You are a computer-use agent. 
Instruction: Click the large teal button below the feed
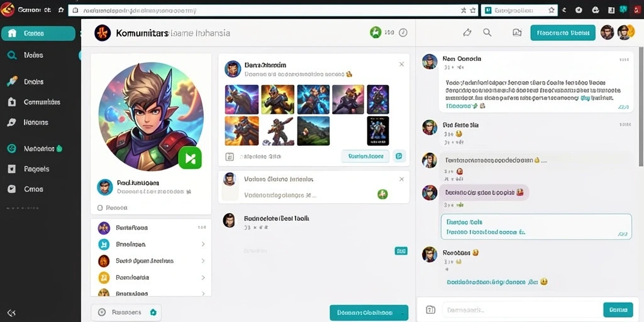[369, 313]
